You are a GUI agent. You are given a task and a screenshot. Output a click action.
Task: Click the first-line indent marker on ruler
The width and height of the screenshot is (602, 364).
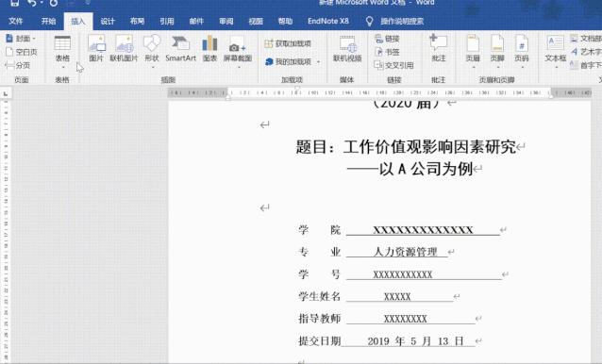pyautogui.click(x=297, y=89)
